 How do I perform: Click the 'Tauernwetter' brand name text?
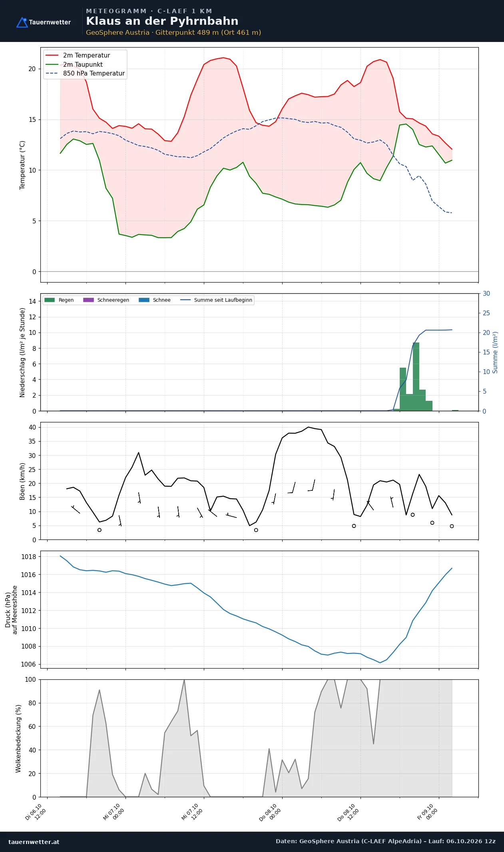click(50, 22)
